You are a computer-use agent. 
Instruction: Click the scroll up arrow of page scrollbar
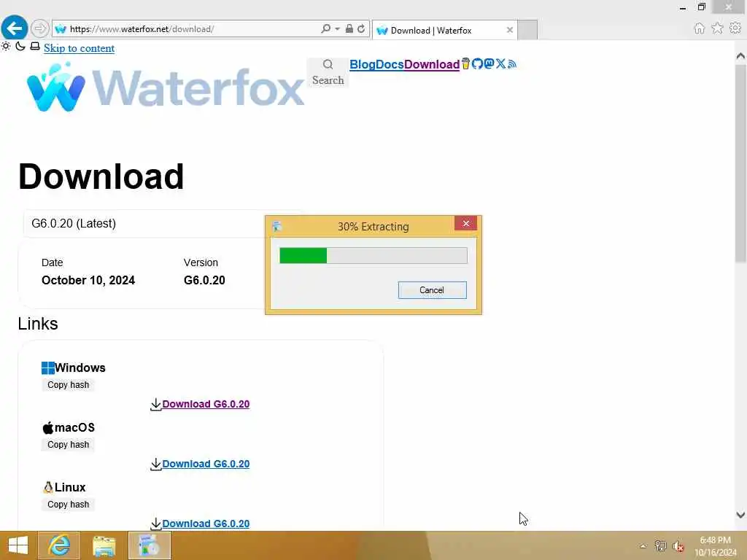point(740,55)
